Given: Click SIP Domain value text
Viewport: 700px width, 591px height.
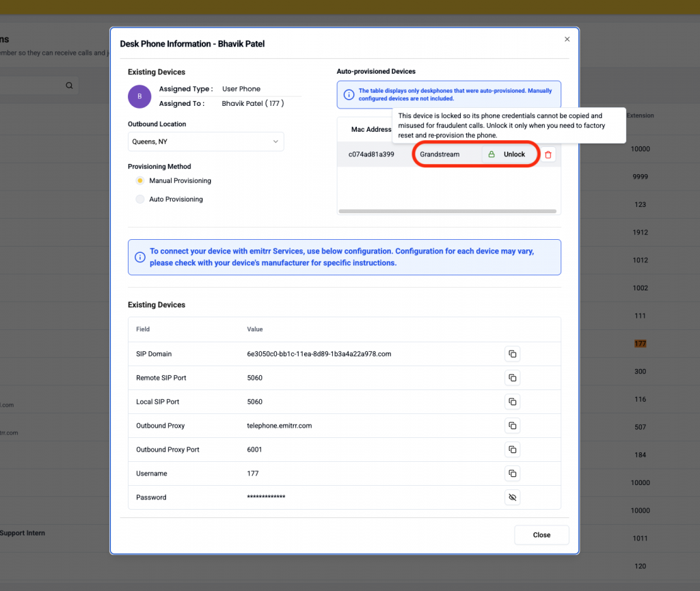Looking at the screenshot, I should 319,354.
